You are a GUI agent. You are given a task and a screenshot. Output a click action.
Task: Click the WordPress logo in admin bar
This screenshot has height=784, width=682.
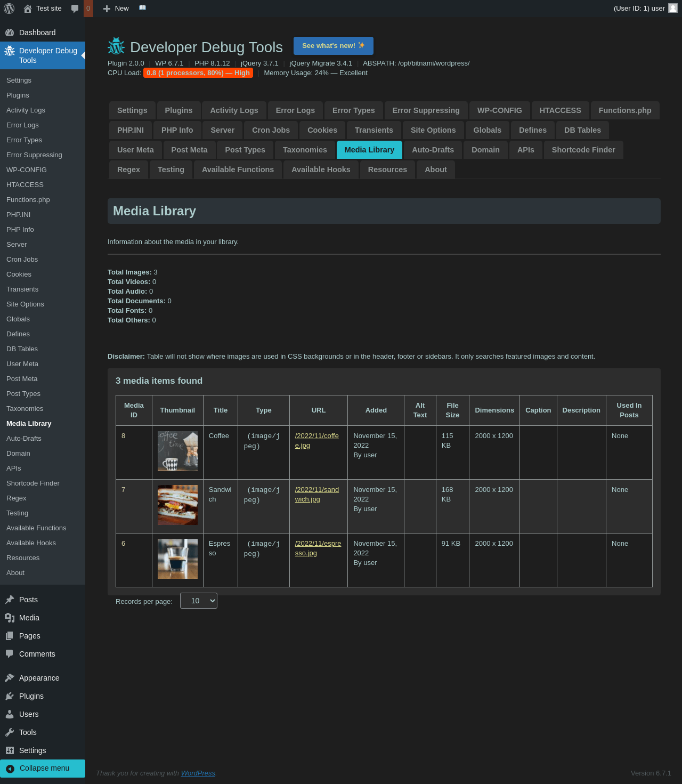(9, 9)
